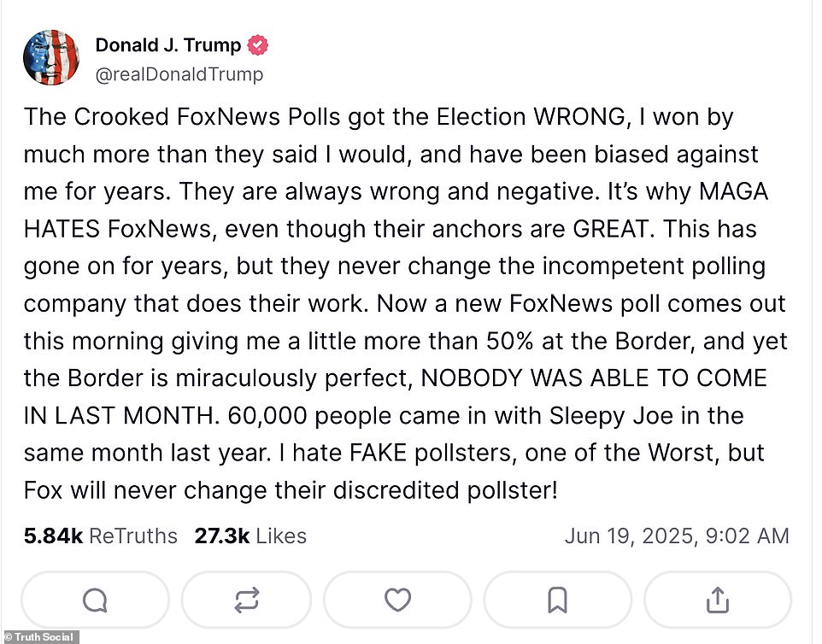Image resolution: width=822 pixels, height=644 pixels.
Task: Tap the repeat arrows to amplify the post
Action: point(246,600)
